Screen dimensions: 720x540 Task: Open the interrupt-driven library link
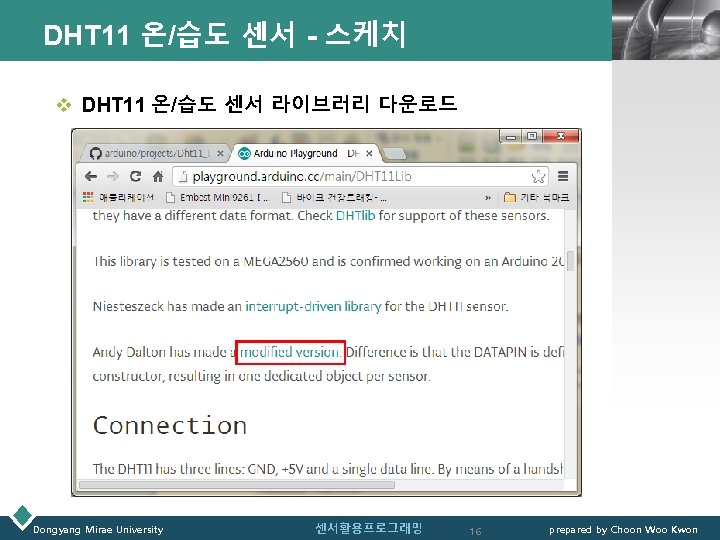(313, 306)
